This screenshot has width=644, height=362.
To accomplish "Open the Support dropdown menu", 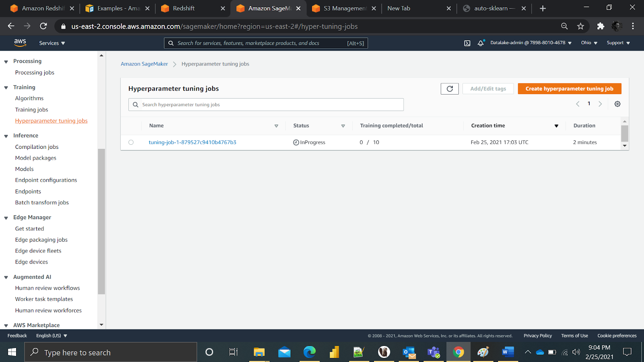I will click(618, 43).
